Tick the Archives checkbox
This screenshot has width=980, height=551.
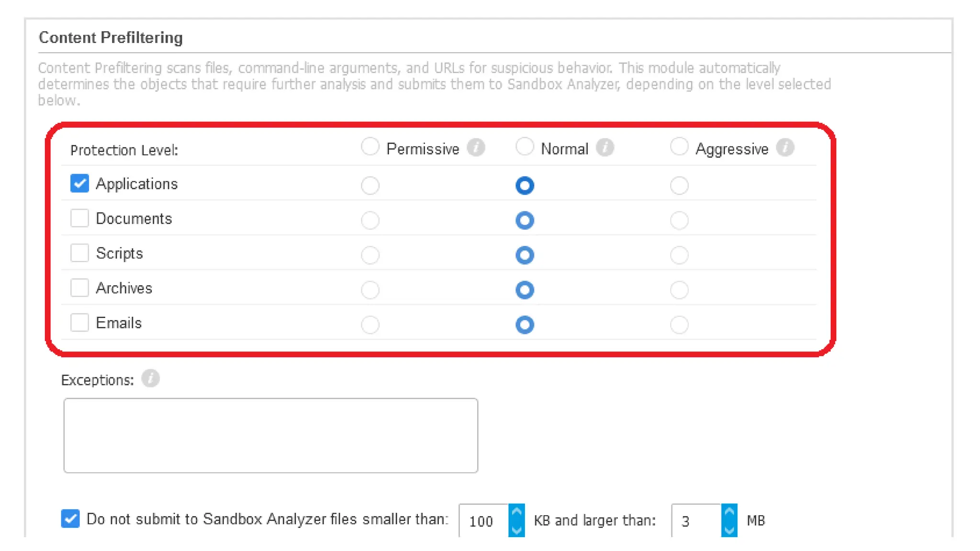(x=79, y=288)
